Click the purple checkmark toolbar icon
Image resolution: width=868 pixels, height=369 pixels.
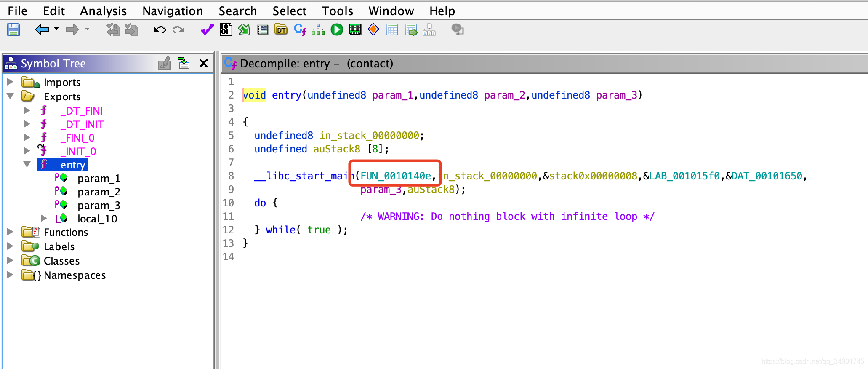(207, 29)
